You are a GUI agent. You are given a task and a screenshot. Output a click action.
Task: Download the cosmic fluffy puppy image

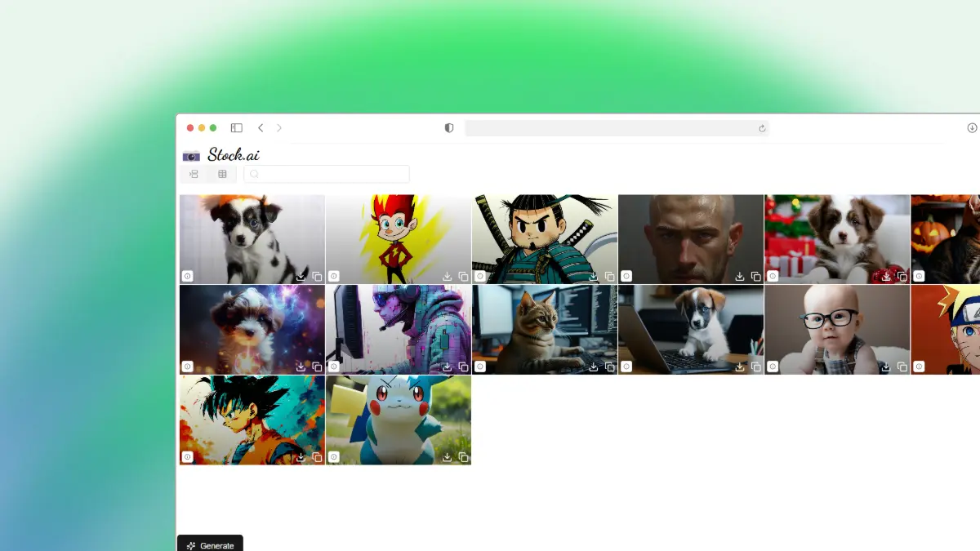pos(301,367)
